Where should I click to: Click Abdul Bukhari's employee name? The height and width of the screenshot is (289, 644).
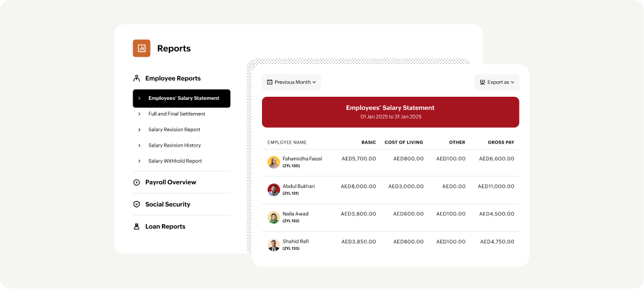pos(298,186)
